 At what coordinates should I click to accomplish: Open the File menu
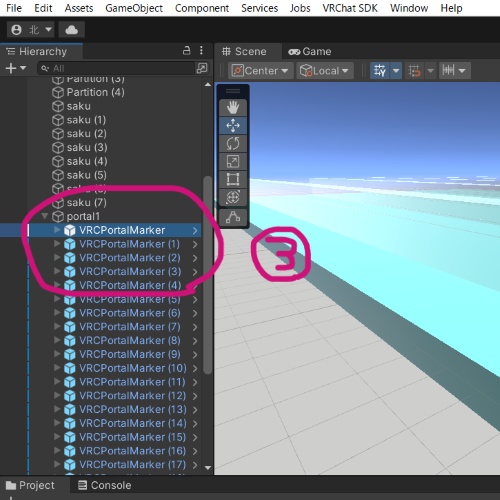coord(14,8)
